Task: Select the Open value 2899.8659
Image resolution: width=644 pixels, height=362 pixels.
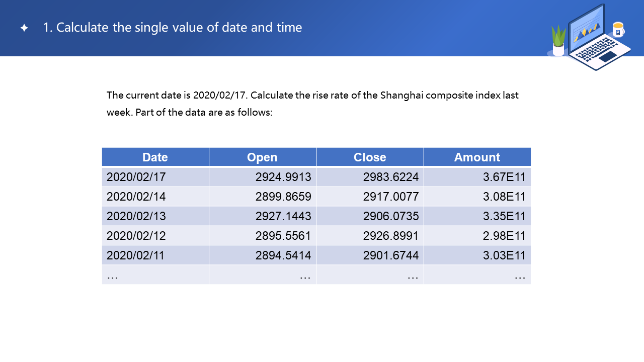Action: pos(263,196)
